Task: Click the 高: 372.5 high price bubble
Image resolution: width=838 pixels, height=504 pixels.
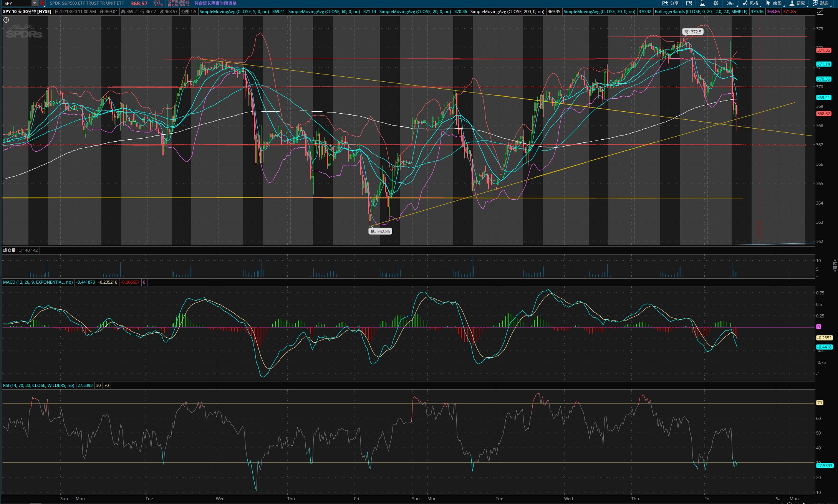Action: (x=693, y=32)
